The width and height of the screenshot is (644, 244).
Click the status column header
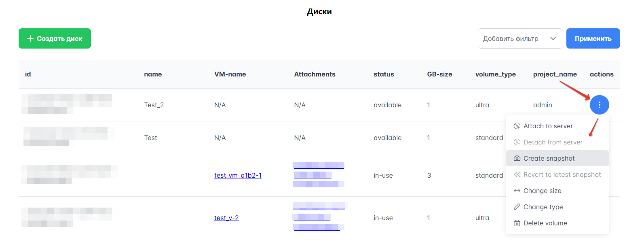384,74
